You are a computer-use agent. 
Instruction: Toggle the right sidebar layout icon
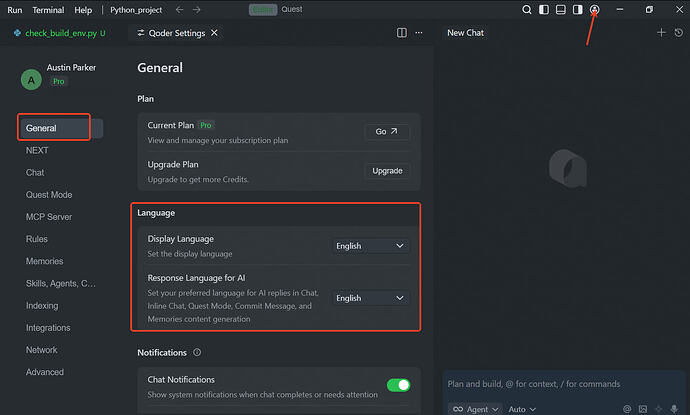(578, 10)
